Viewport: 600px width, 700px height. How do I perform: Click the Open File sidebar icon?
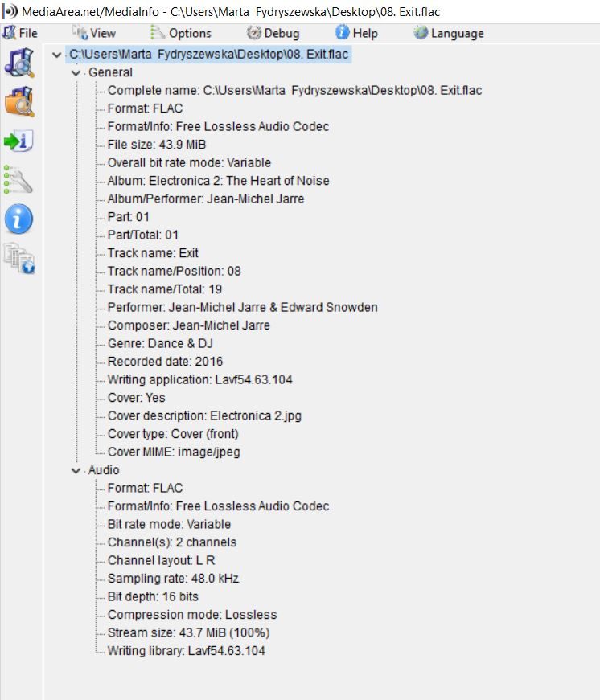click(x=18, y=63)
